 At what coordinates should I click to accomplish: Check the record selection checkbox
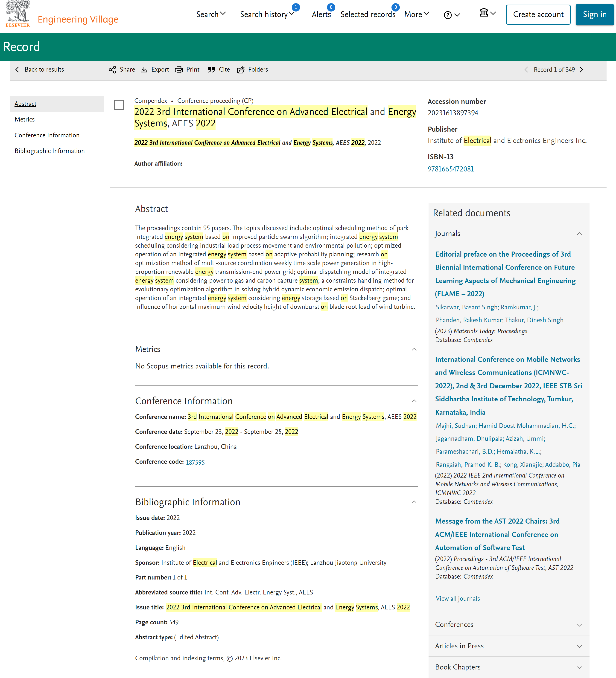[119, 105]
